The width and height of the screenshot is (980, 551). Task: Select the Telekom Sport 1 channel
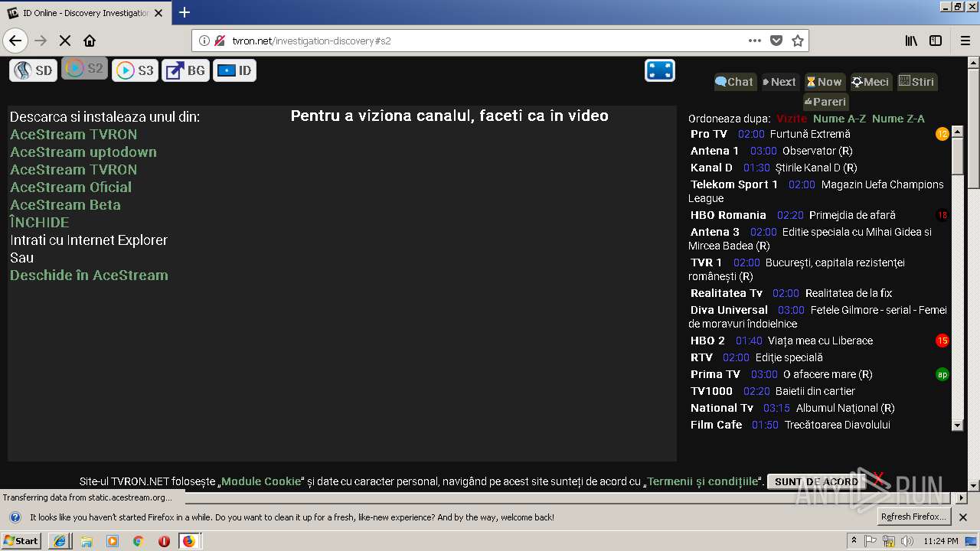click(x=734, y=184)
